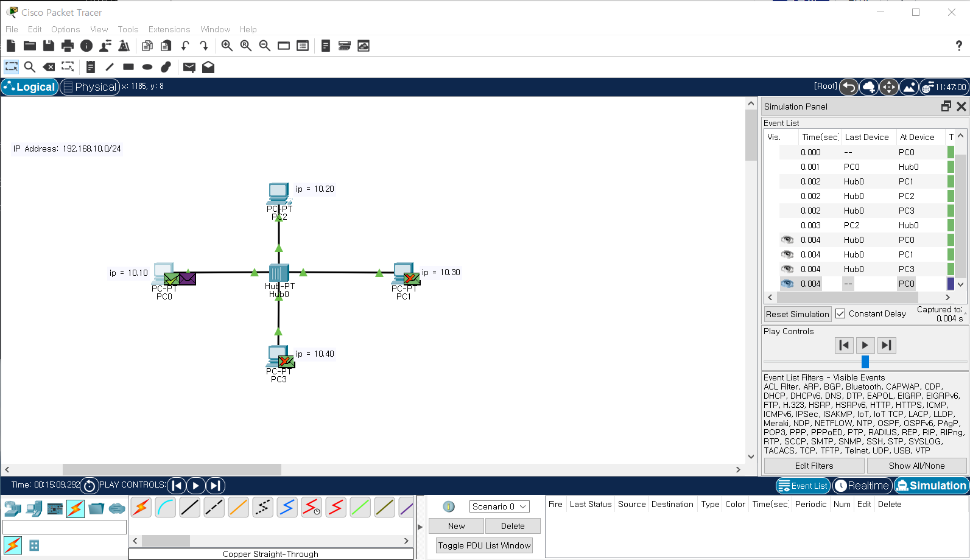Viewport: 970px width, 560px height.
Task: Open the View menu
Action: tap(99, 29)
